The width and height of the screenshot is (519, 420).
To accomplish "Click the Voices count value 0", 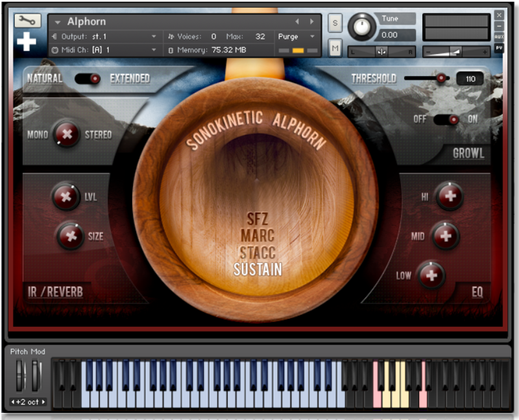I will pos(214,36).
